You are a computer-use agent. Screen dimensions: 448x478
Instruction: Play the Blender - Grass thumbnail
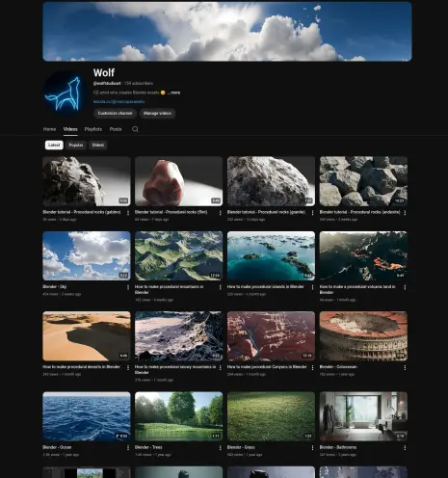click(271, 416)
